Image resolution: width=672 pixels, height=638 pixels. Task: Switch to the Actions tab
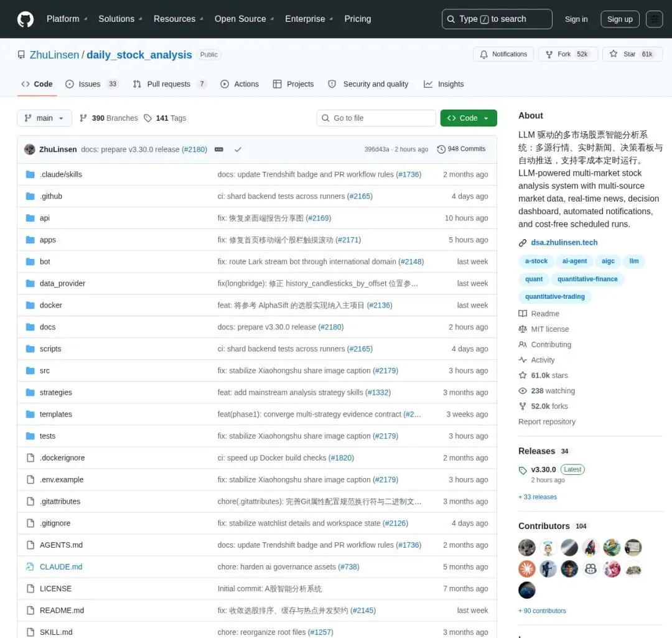pyautogui.click(x=240, y=84)
